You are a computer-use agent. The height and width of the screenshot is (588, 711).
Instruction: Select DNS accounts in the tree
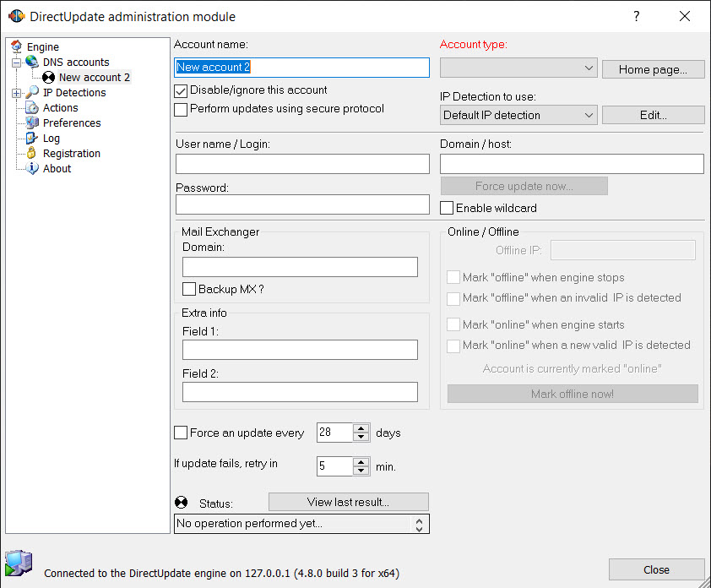click(x=76, y=63)
